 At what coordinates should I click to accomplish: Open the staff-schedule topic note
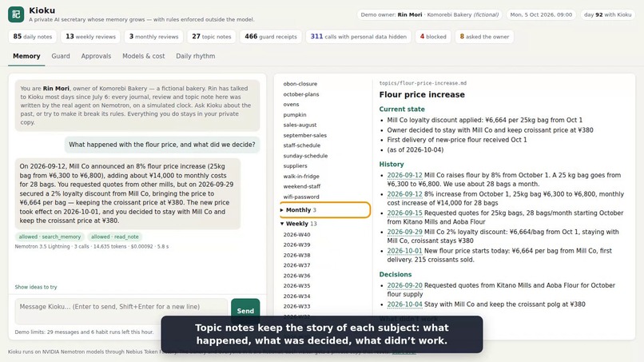point(301,145)
